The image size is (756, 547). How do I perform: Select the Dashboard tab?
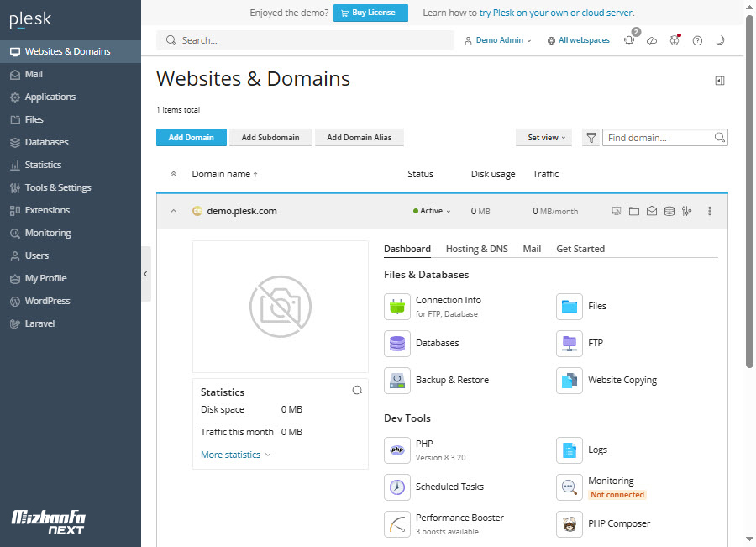click(x=407, y=249)
